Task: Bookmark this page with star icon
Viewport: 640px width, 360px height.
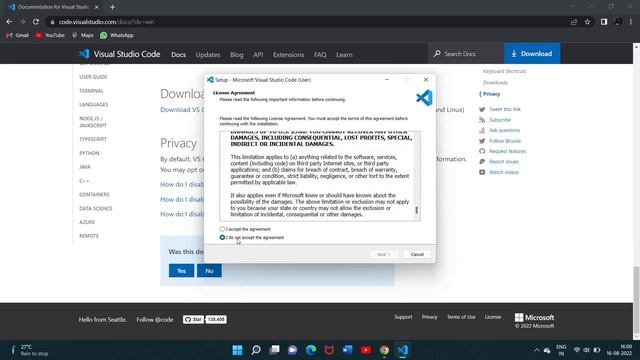Action: (x=587, y=22)
